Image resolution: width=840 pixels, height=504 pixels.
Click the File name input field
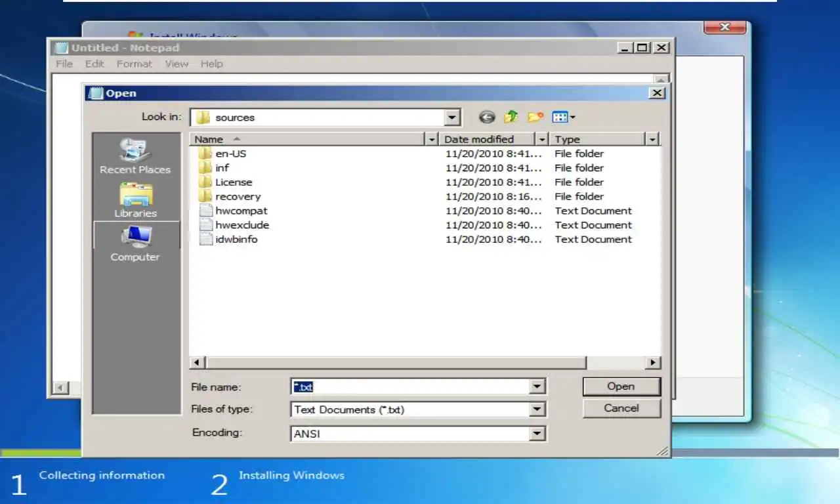[409, 387]
